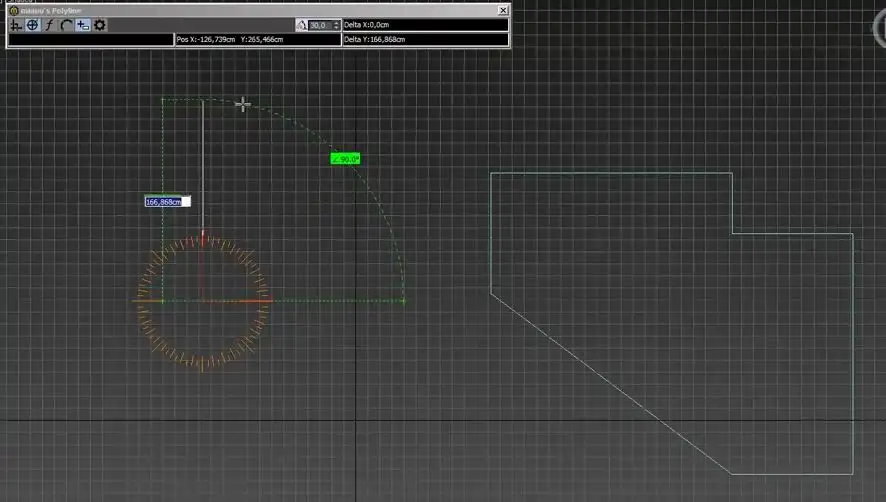Click the angle spinner arrows
Screen dimensions: 886x502
point(337,25)
